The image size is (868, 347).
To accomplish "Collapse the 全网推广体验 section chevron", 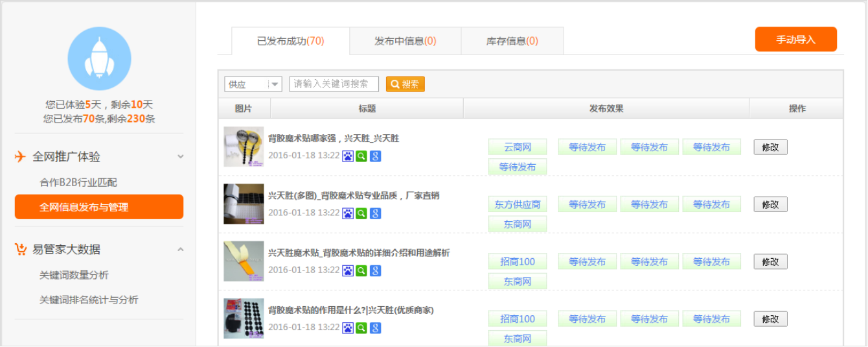I will pyautogui.click(x=181, y=157).
